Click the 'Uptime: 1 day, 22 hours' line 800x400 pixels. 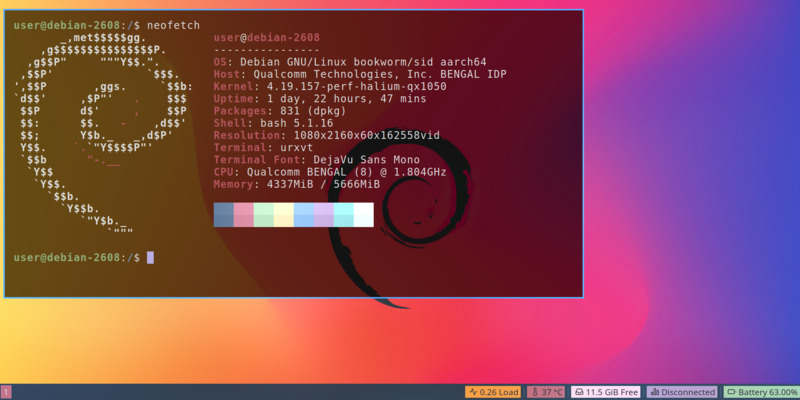[x=320, y=99]
